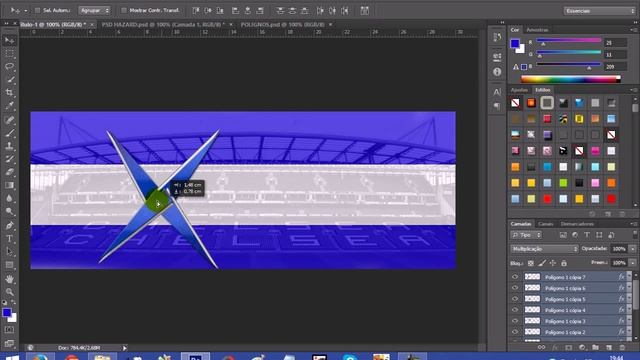The image size is (640, 360).
Task: Open the collapsed Character panel icon
Action: tap(497, 92)
